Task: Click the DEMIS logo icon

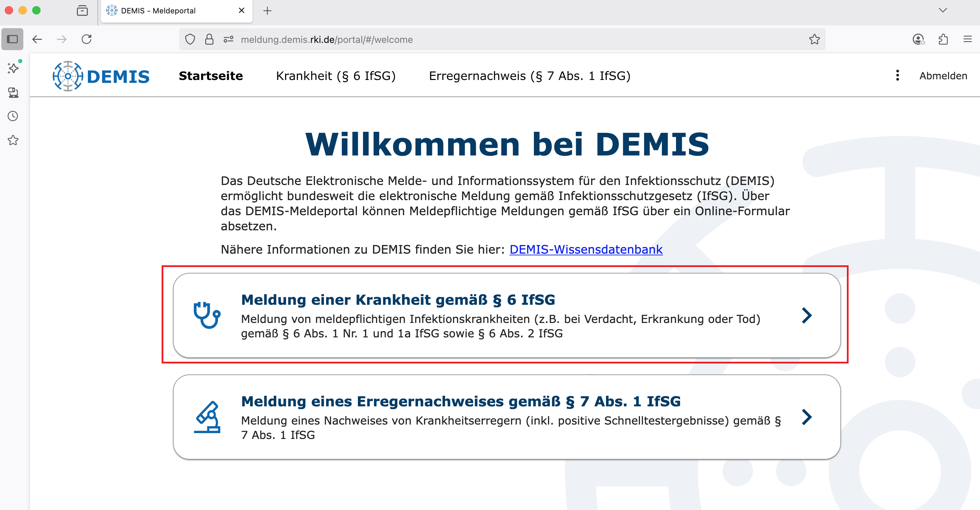Action: (68, 76)
